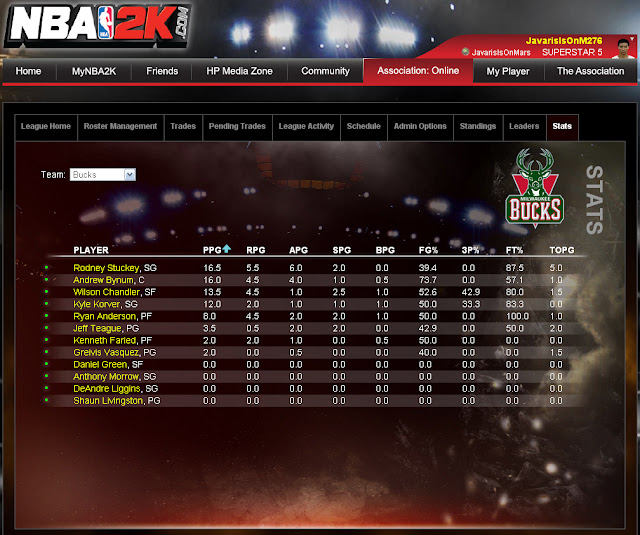Click the JavarisIsOnM276 username
Viewport: 640px width, 535px height.
pos(564,41)
